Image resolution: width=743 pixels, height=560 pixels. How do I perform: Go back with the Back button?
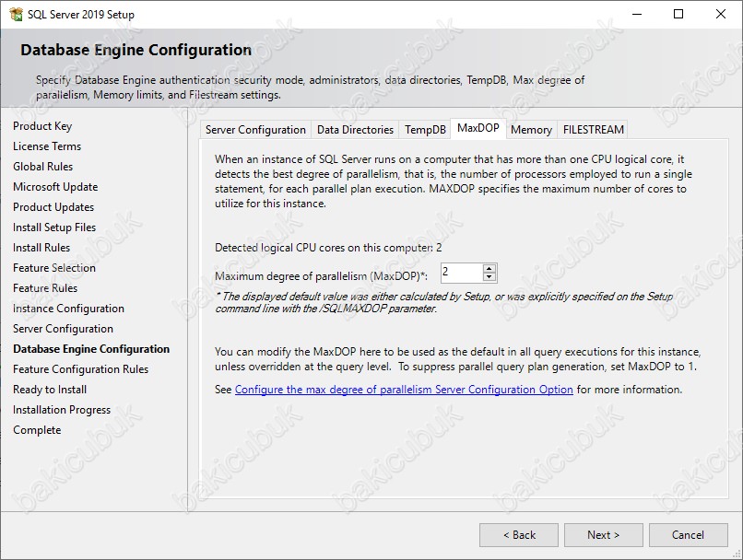point(519,535)
